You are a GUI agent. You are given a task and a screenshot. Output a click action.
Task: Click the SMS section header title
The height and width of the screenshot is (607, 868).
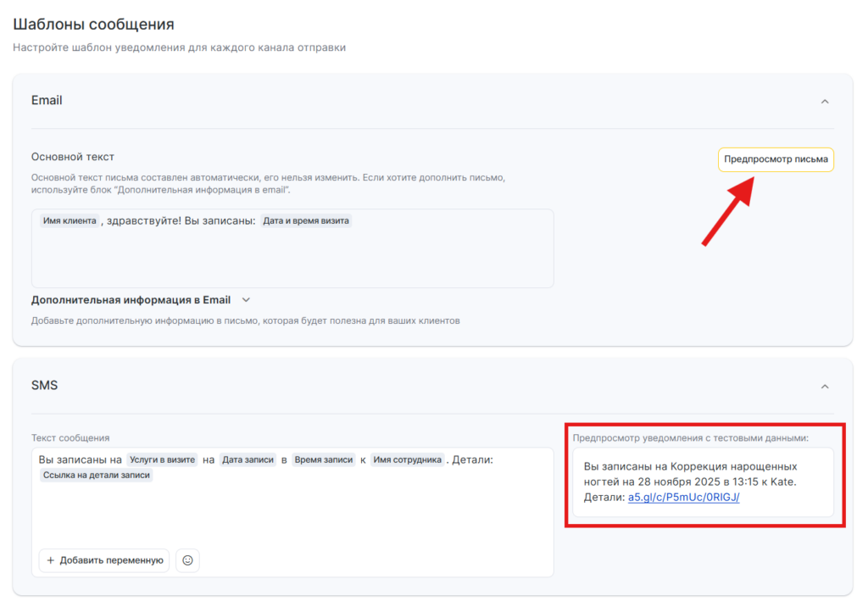click(x=44, y=386)
